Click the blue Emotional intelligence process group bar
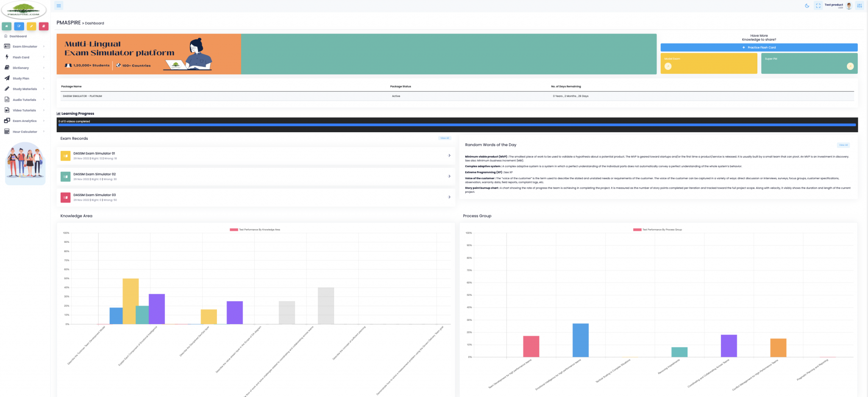868x397 pixels. (x=581, y=340)
